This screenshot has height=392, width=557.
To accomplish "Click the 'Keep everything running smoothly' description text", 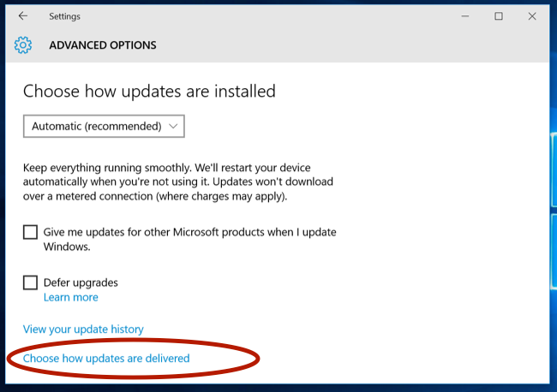I will click(177, 182).
